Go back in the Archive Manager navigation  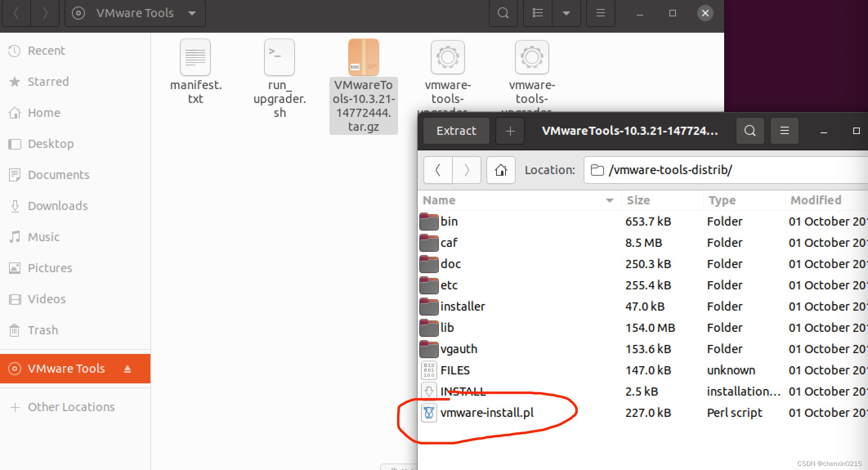437,170
